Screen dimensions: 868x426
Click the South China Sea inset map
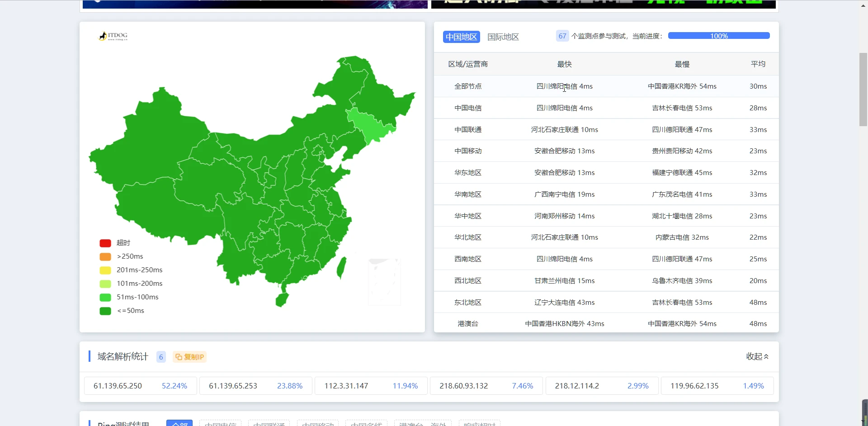[384, 281]
